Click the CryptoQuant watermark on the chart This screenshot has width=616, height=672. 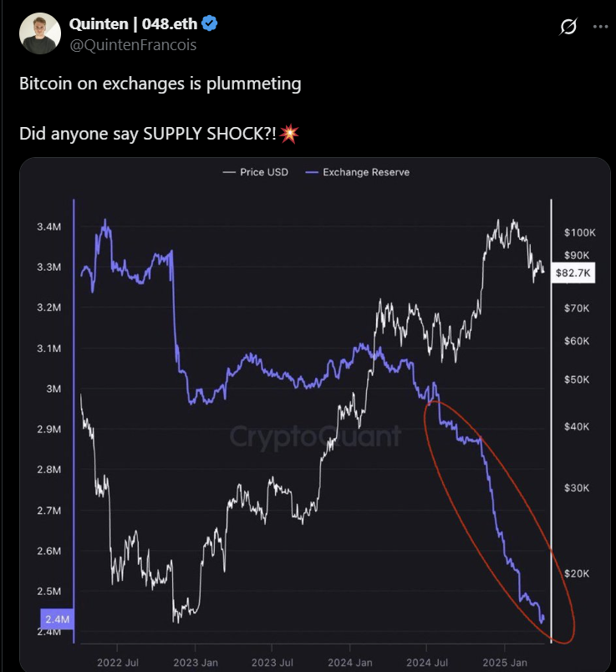point(315,435)
